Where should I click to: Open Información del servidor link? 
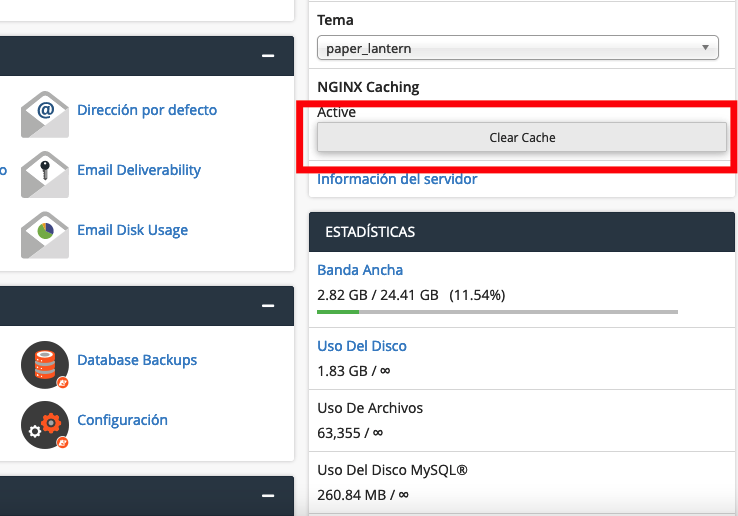tap(397, 179)
